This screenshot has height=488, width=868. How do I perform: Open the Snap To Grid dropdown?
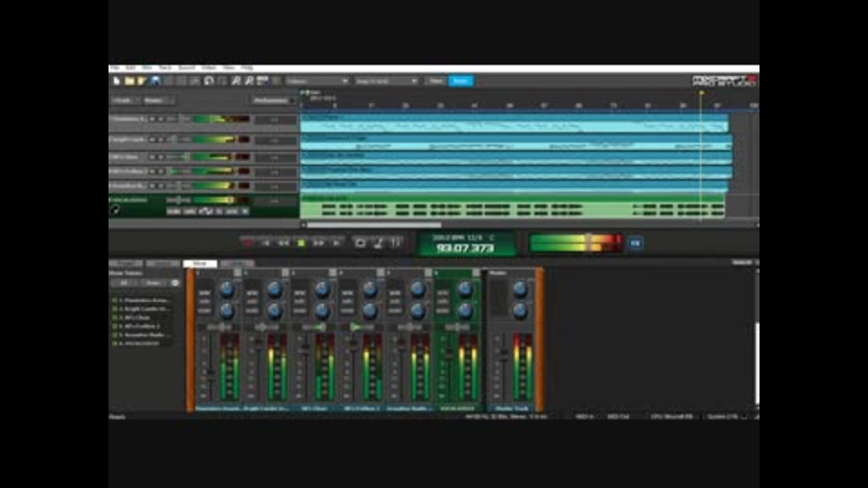click(x=386, y=80)
